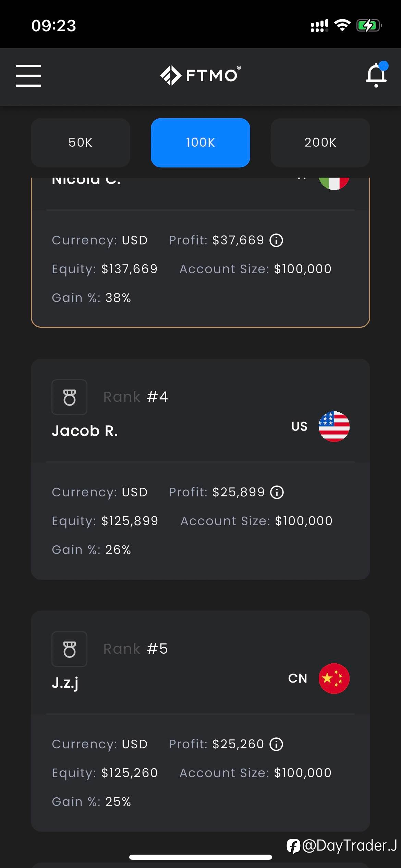Tap the China flag icon
Image resolution: width=401 pixels, height=868 pixels.
pos(334,678)
